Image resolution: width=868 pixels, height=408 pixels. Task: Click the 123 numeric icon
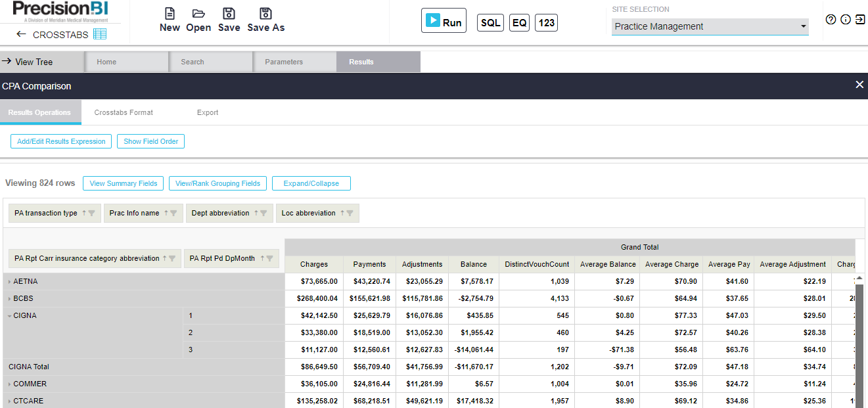click(x=546, y=22)
